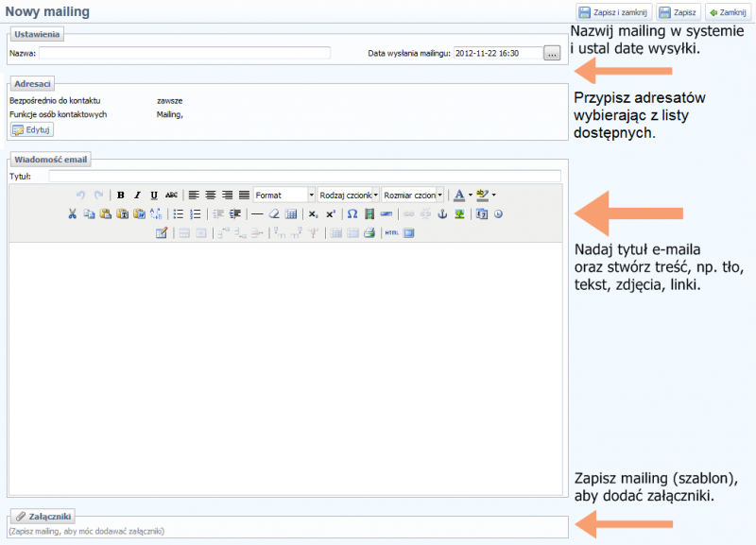Open text color picker arrow
Viewport: 756px width, 545px height.
click(471, 195)
